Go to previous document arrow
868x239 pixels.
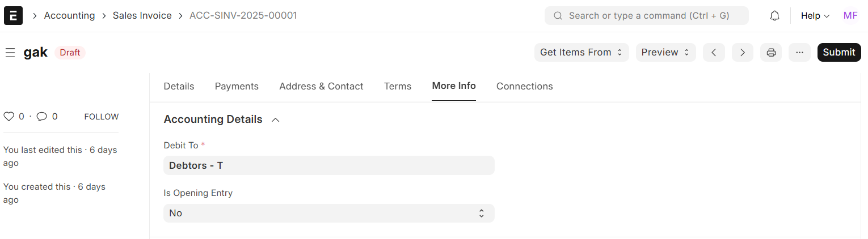[x=714, y=53]
